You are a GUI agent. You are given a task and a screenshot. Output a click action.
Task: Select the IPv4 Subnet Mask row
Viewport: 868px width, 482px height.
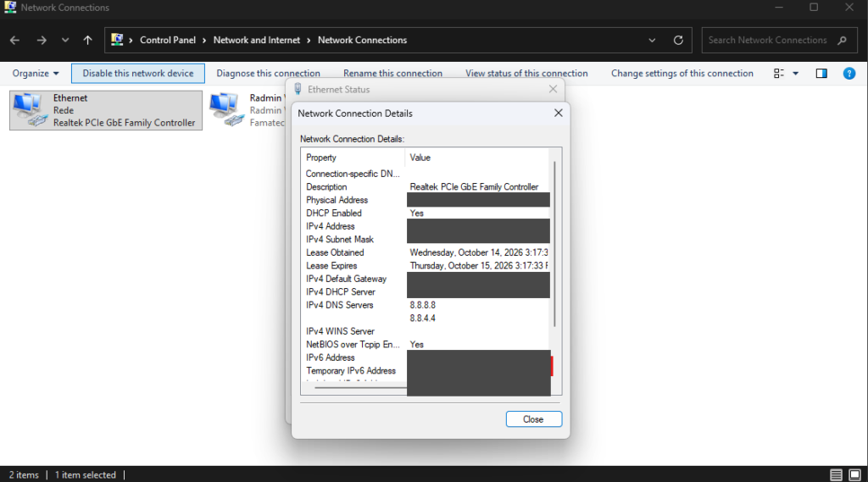426,240
